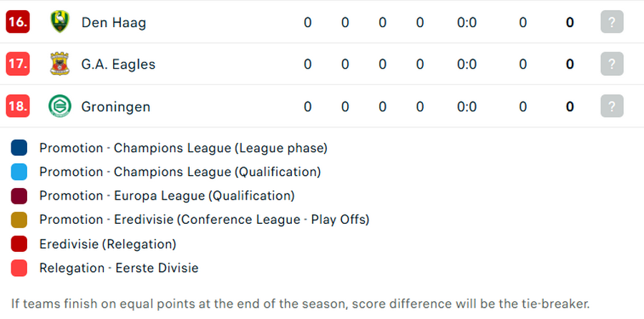The width and height of the screenshot is (644, 319).
Task: Click the Groningen club logo
Action: pos(60,106)
